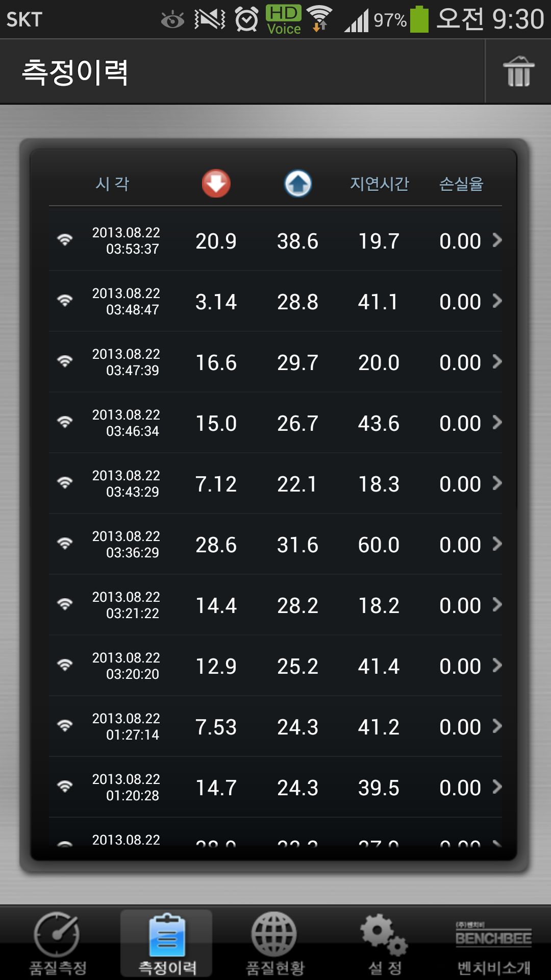Tap the Wi-Fi icon of the 03:36:29 entry
The image size is (551, 980).
[65, 544]
